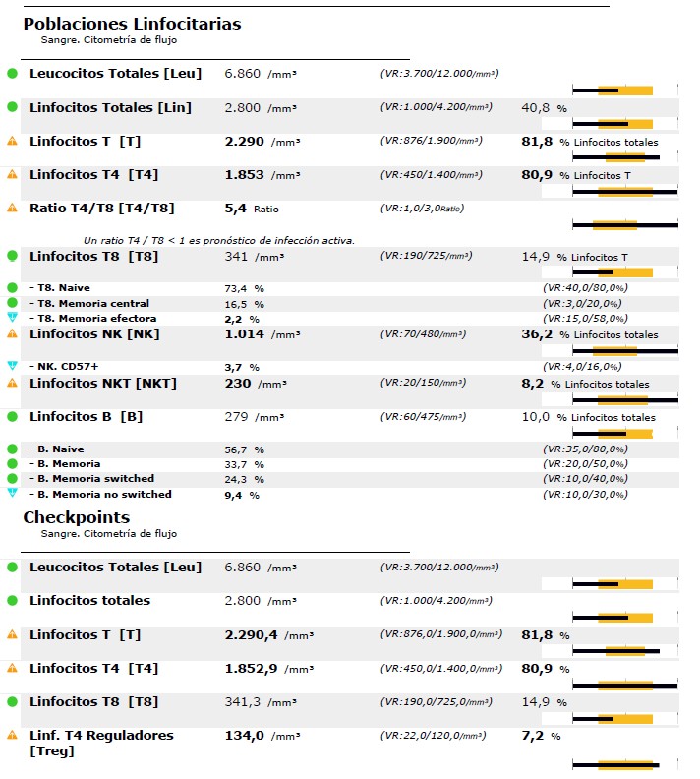Click the green dot beside B. Memoria switched
The width and height of the screenshot is (700, 779).
(12, 478)
